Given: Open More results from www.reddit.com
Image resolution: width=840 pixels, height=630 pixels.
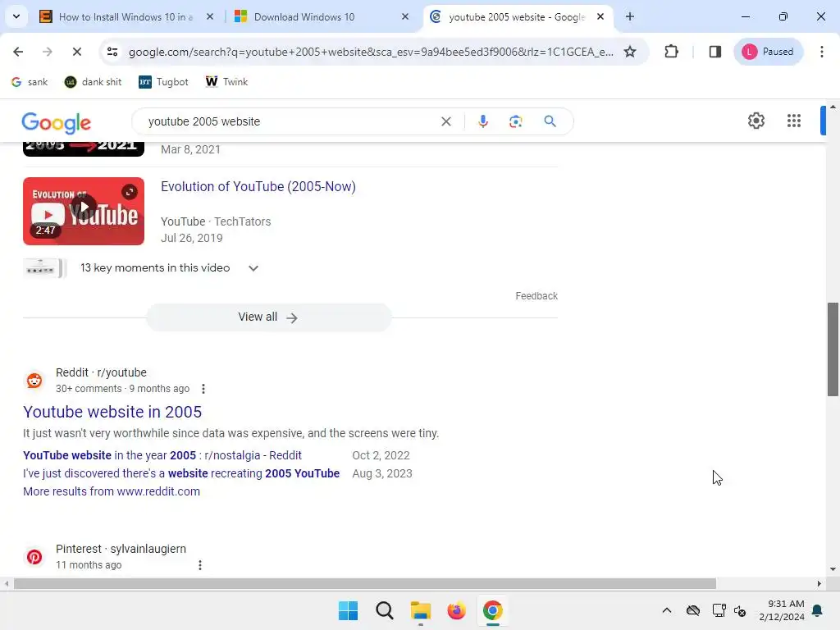Looking at the screenshot, I should [112, 491].
